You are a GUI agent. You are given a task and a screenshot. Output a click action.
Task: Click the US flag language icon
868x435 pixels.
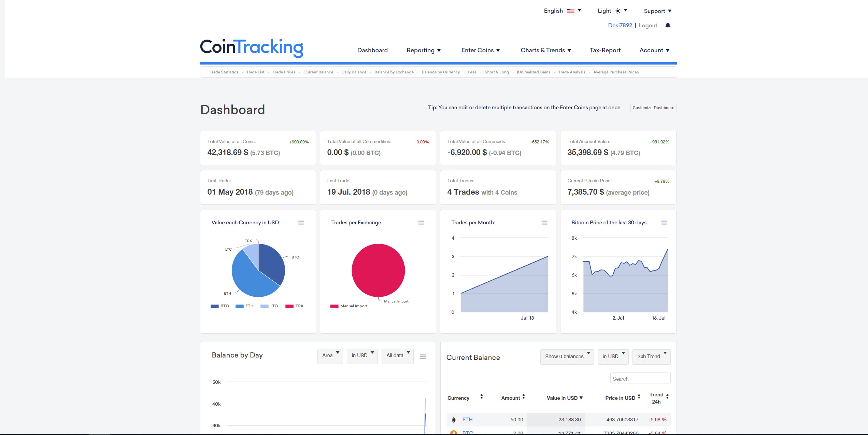(570, 11)
